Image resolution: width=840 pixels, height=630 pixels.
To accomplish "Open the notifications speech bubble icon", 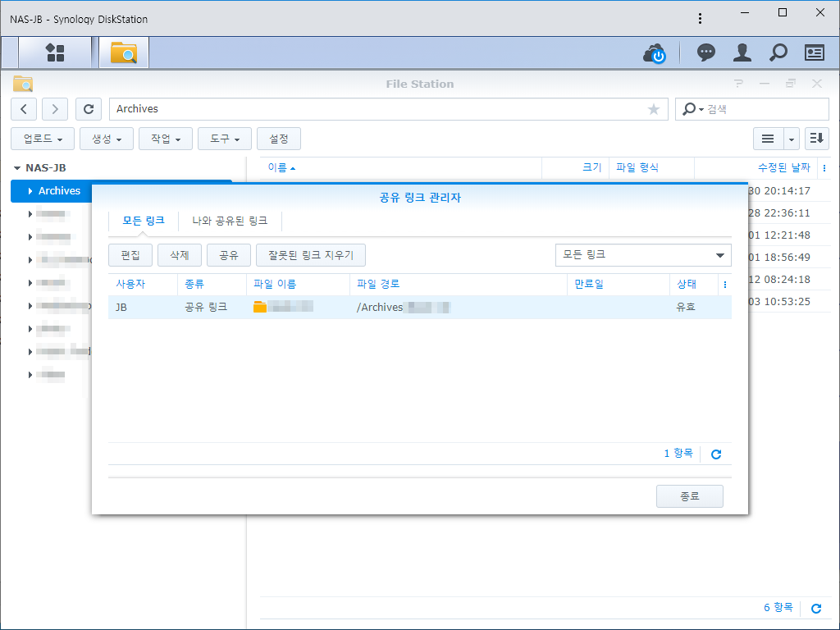I will [705, 52].
